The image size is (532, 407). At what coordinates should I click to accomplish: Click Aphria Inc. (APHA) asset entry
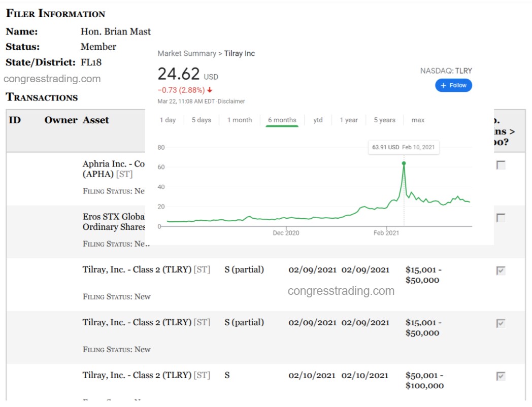[x=114, y=169]
